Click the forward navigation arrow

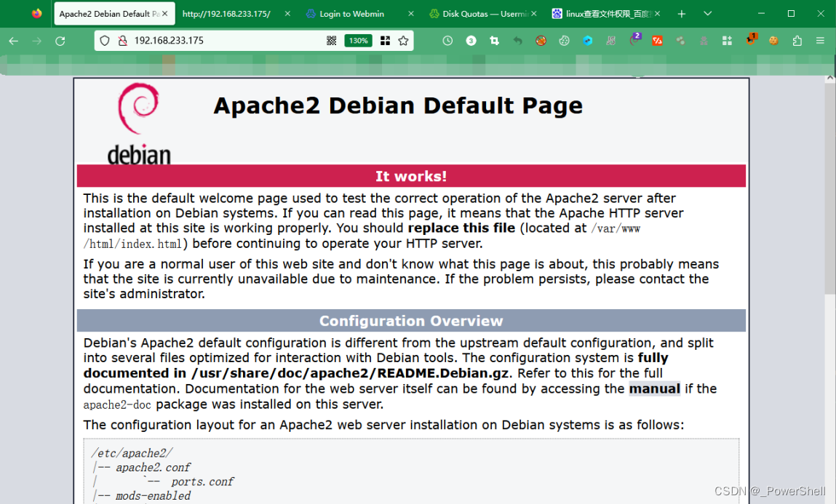pos(37,41)
